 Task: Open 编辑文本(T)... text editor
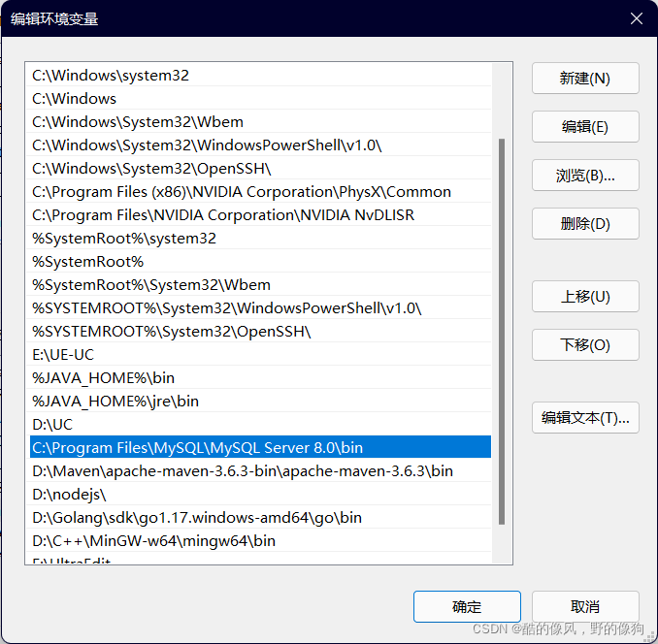coord(585,418)
